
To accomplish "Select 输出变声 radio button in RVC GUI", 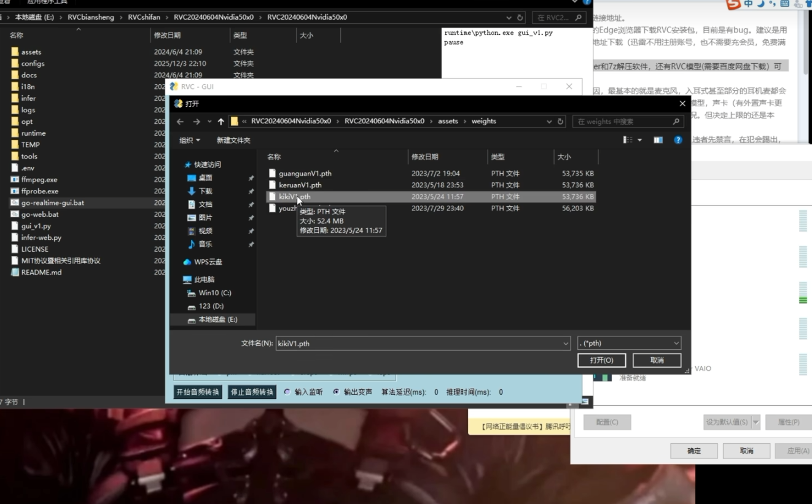I will (x=336, y=392).
